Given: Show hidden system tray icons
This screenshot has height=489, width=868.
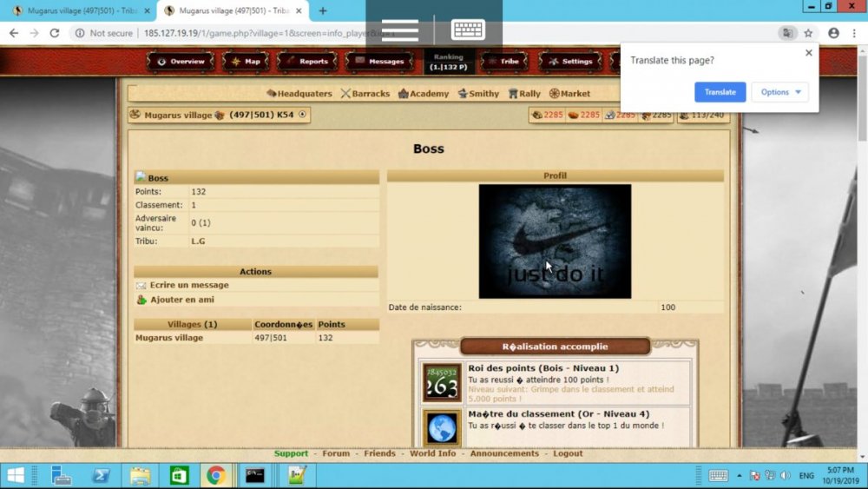Looking at the screenshot, I should (740, 476).
